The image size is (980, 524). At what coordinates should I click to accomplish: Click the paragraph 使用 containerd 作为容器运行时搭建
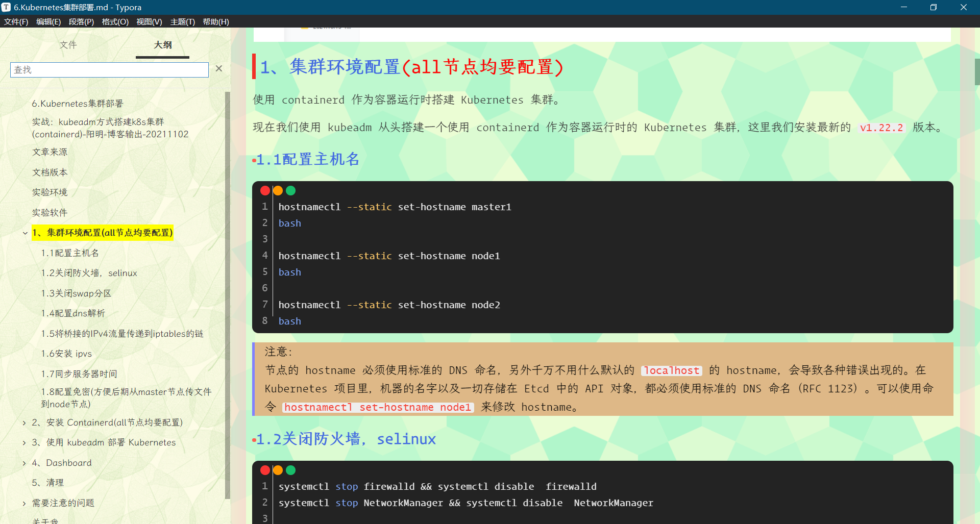[408, 99]
